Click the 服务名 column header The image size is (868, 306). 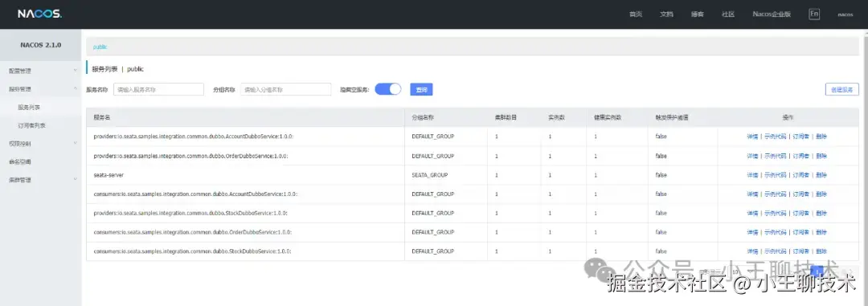pos(102,118)
